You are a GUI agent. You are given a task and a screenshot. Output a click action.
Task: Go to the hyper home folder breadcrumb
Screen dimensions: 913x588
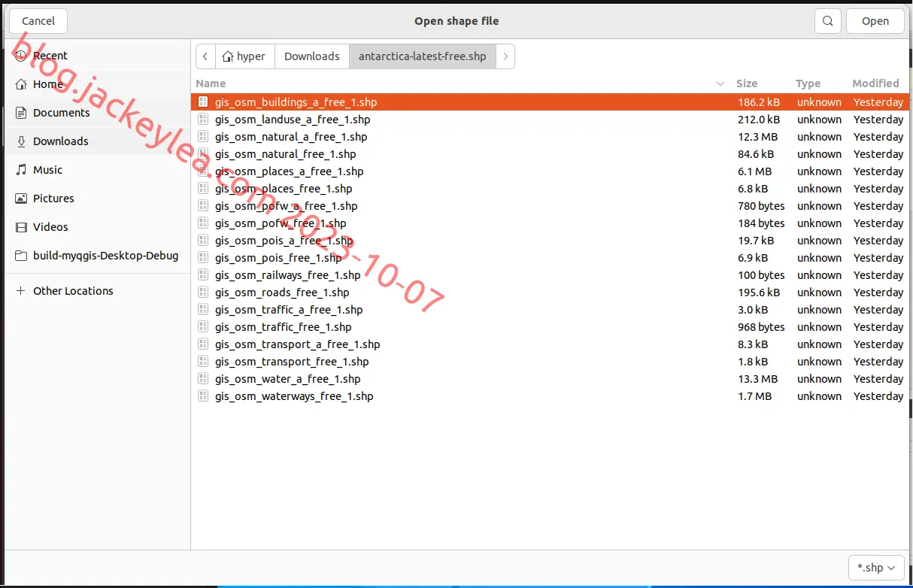click(x=245, y=56)
